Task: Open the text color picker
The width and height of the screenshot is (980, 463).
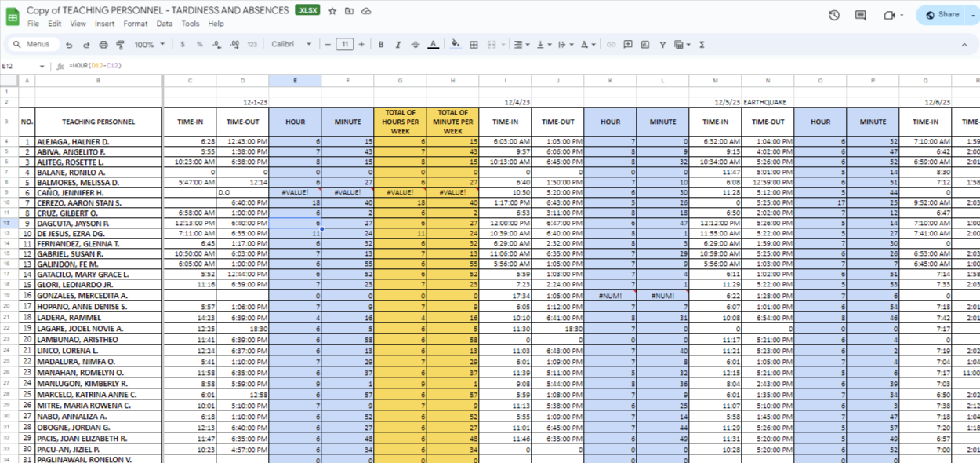Action: pyautogui.click(x=433, y=45)
